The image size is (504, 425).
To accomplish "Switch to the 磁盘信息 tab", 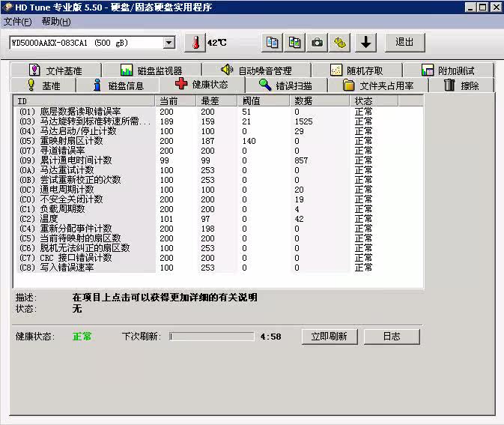I will click(x=118, y=85).
